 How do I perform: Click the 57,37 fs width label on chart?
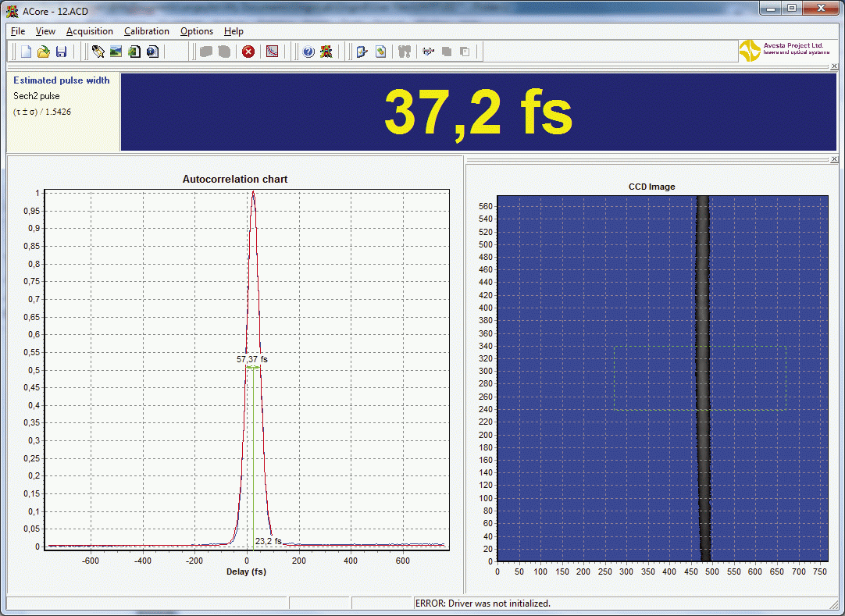click(252, 359)
